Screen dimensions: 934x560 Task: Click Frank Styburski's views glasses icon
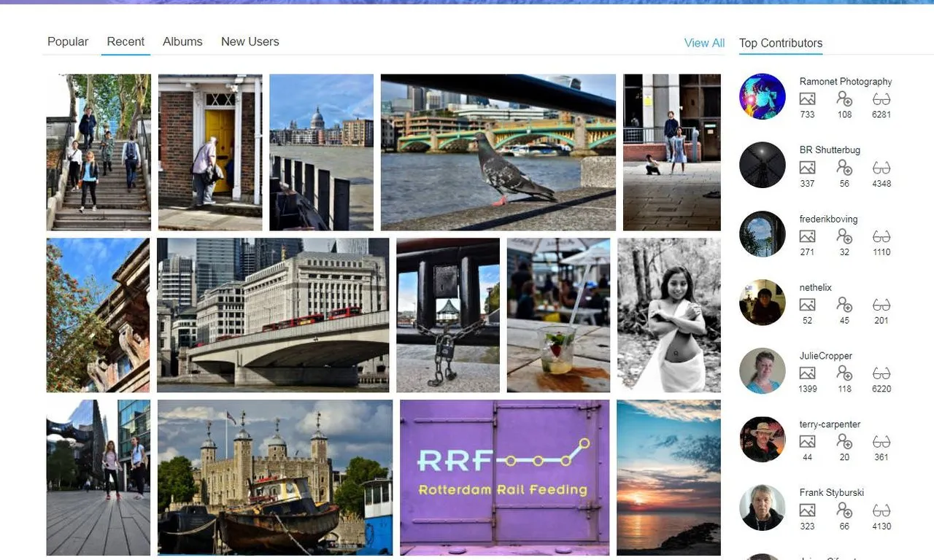(881, 510)
